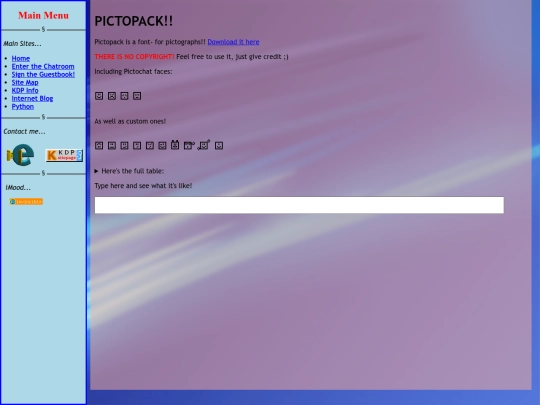Focus the white font test input box
The height and width of the screenshot is (405, 540).
[299, 205]
